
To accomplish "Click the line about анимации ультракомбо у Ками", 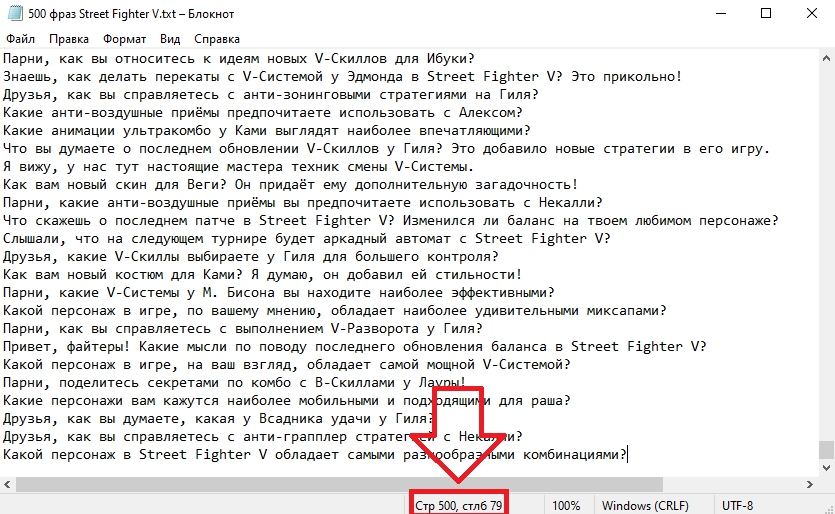I will click(267, 131).
